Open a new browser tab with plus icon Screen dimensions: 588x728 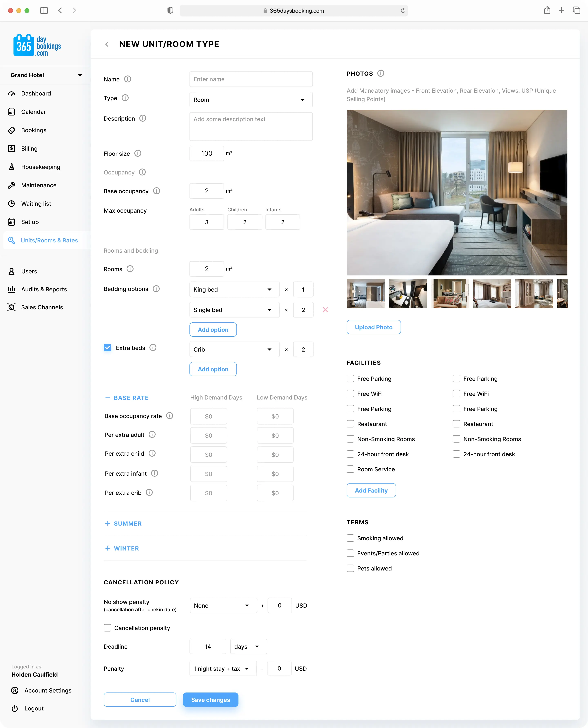pyautogui.click(x=561, y=10)
